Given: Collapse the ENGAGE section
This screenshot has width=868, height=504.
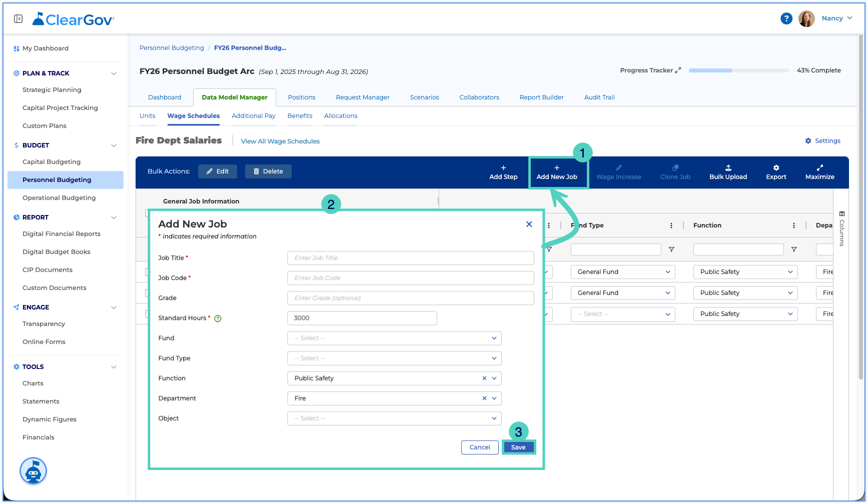Looking at the screenshot, I should (x=114, y=307).
